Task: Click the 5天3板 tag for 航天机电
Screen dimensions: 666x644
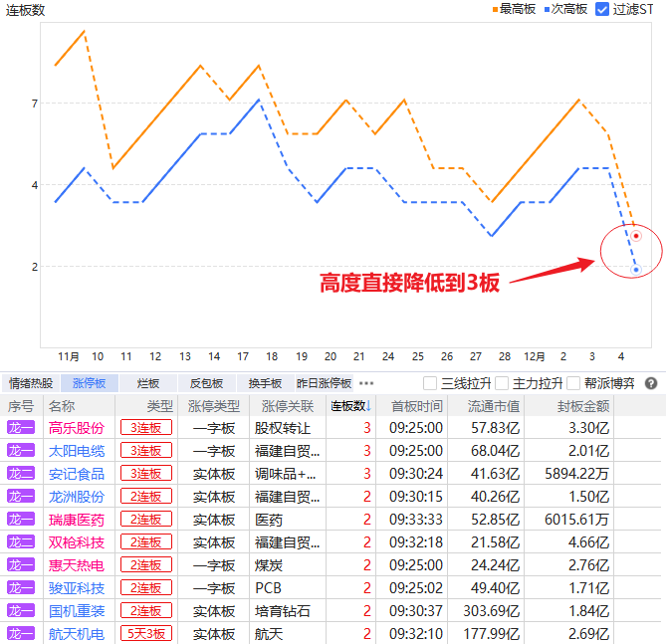Action: coord(145,634)
